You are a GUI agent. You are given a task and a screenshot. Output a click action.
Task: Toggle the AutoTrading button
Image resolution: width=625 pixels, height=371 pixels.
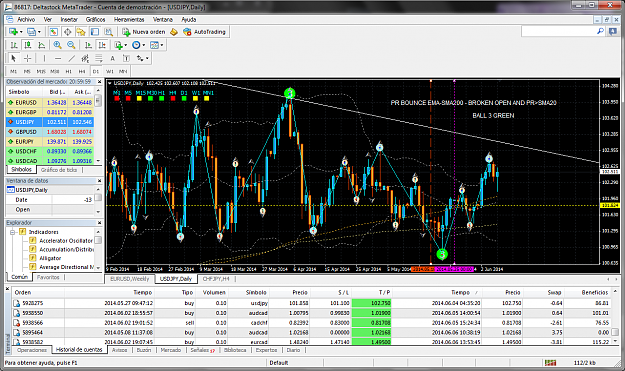(204, 32)
